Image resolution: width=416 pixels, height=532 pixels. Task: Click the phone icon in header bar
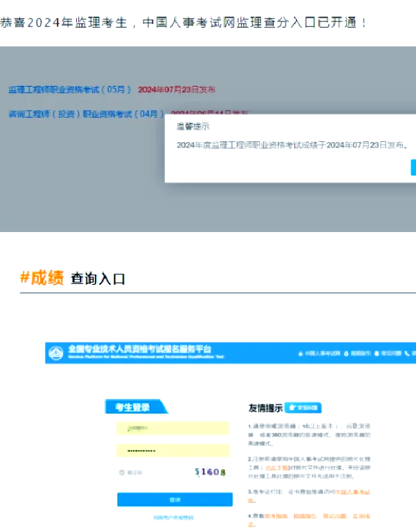tap(407, 353)
